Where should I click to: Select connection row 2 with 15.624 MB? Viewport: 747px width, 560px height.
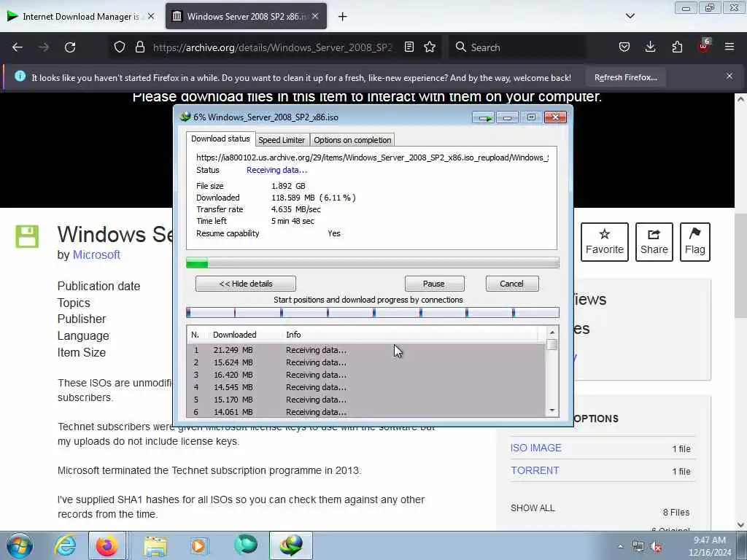[366, 362]
